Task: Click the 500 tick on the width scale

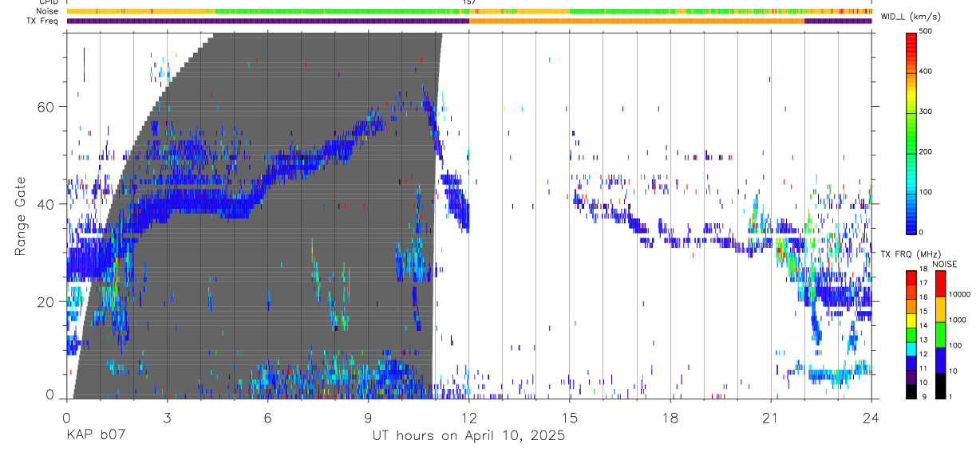Action: 927,32
